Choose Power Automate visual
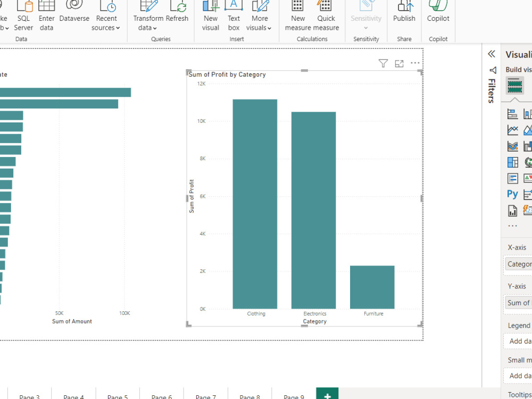The image size is (532, 399). click(x=528, y=210)
